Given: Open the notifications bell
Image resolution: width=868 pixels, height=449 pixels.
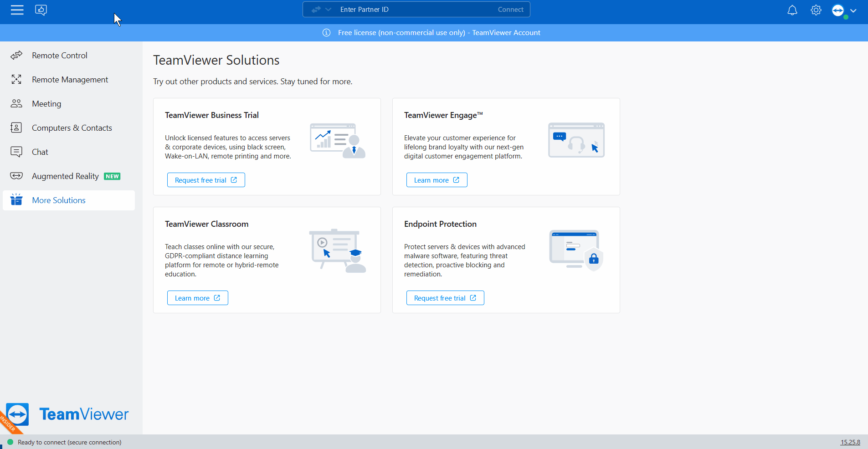Looking at the screenshot, I should point(792,10).
